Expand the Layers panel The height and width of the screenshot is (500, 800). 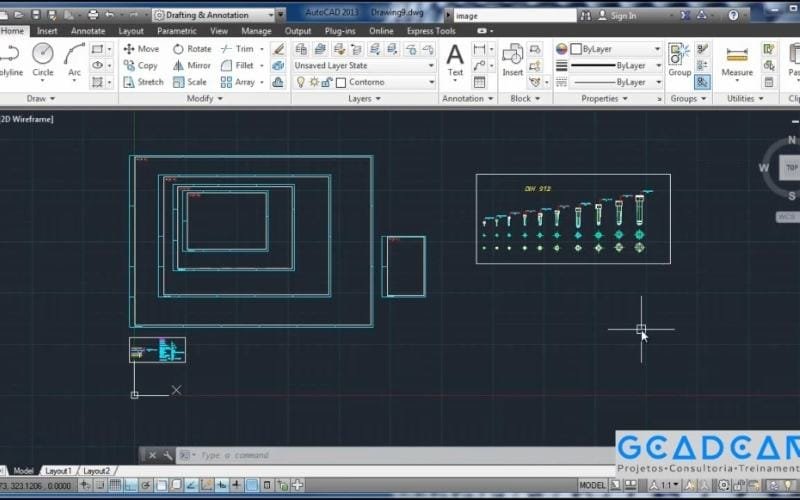pyautogui.click(x=364, y=98)
